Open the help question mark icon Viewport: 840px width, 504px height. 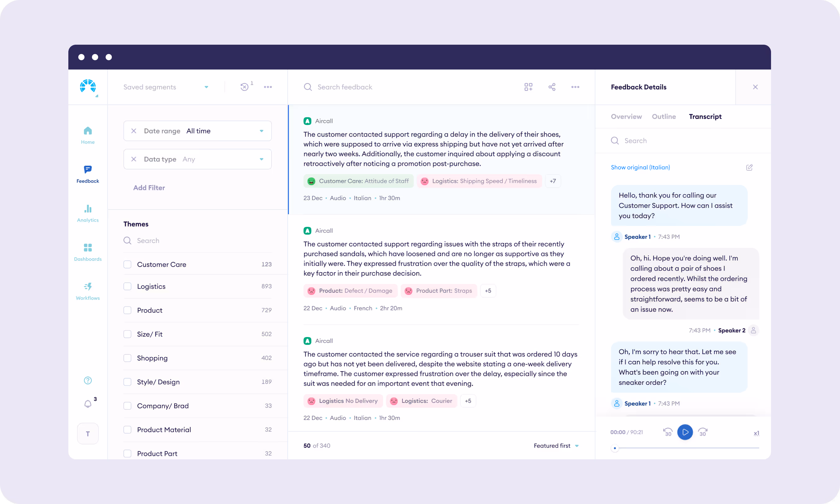[88, 380]
